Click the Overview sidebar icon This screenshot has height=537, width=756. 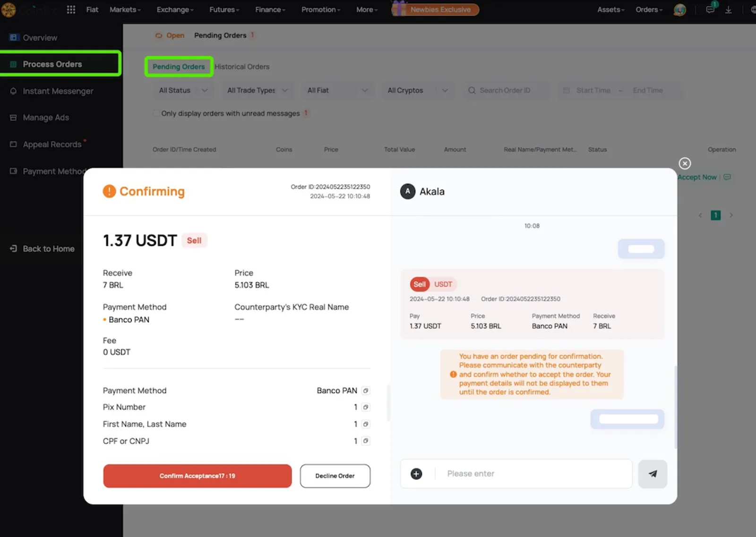[x=14, y=37]
